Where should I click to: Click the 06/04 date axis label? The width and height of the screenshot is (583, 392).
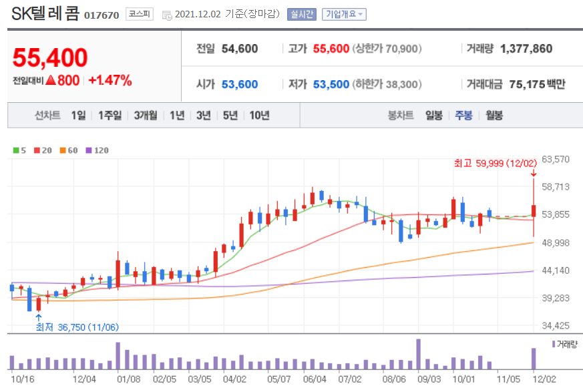315,379
